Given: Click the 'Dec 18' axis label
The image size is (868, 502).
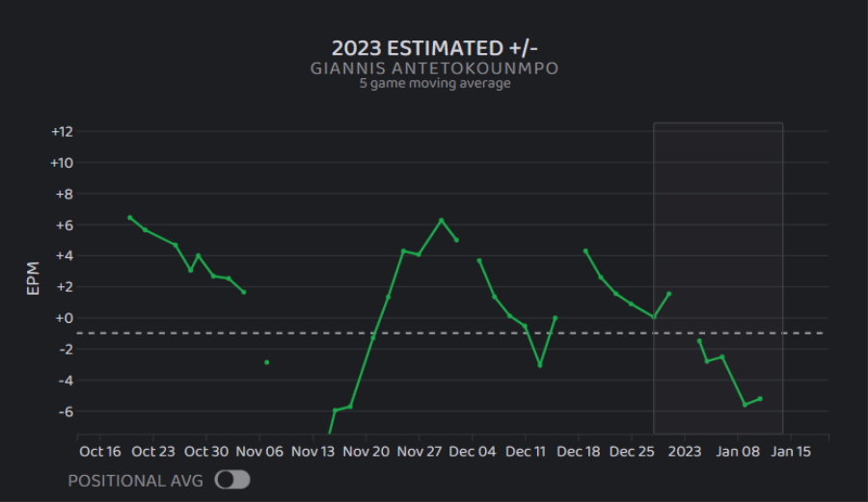Looking at the screenshot, I should point(579,452).
